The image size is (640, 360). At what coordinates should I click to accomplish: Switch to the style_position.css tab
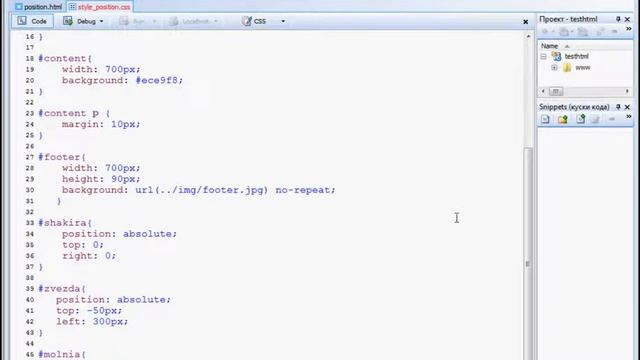pos(100,7)
